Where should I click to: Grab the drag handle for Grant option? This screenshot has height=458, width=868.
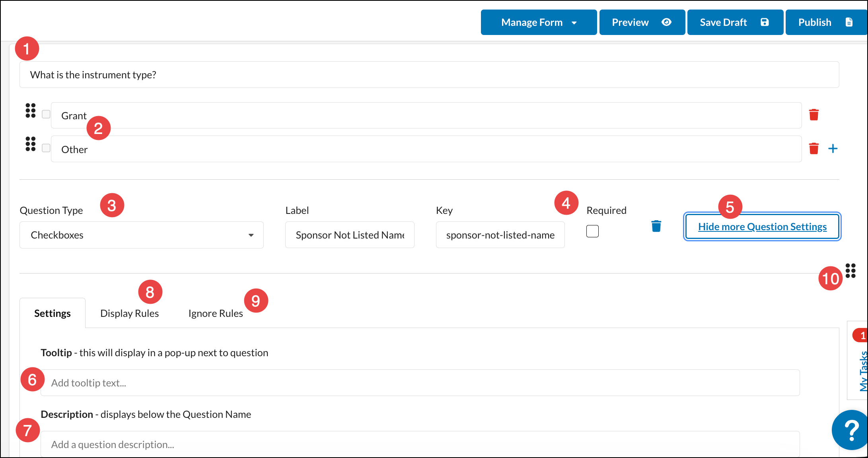click(x=31, y=111)
